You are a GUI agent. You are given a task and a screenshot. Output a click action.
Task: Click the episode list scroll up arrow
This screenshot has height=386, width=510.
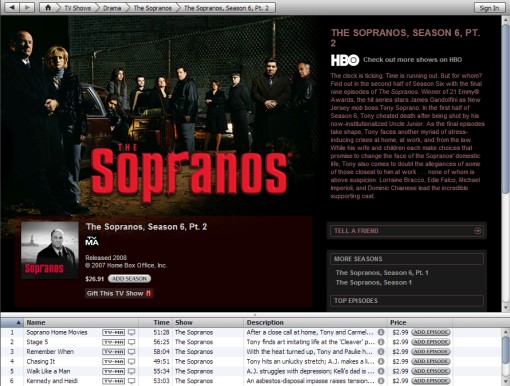506,332
